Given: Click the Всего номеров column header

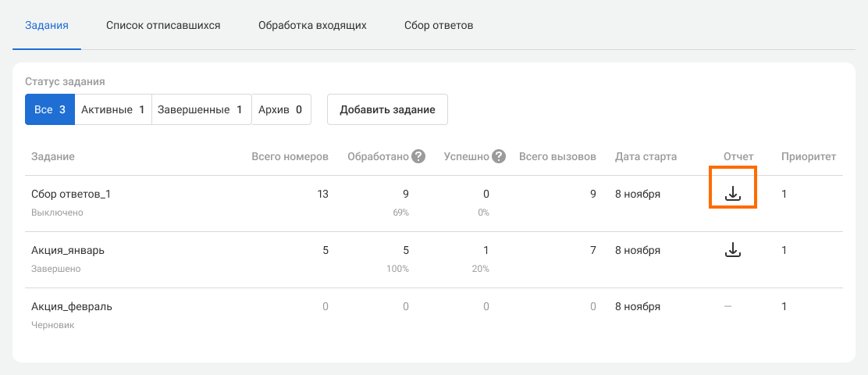Looking at the screenshot, I should pyautogui.click(x=290, y=156).
